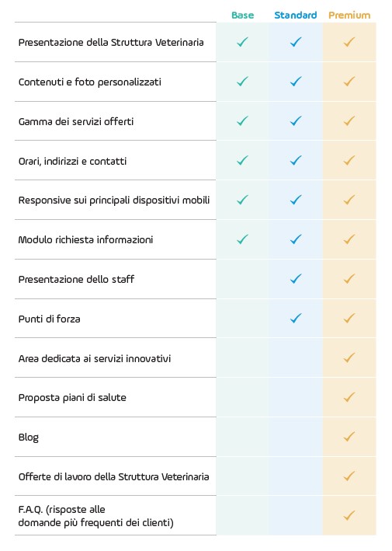Image resolution: width=392 pixels, height=551 pixels.
Task: Select the Premium plan column header
Action: click(x=349, y=15)
